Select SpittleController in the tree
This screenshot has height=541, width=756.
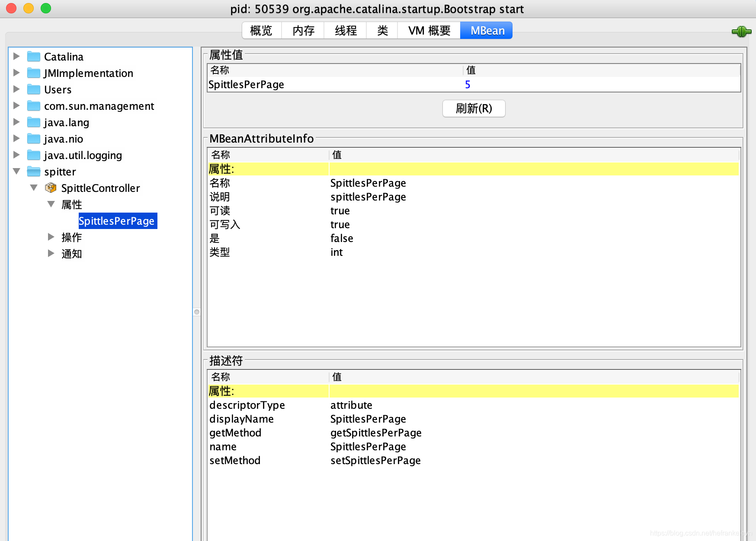point(100,188)
